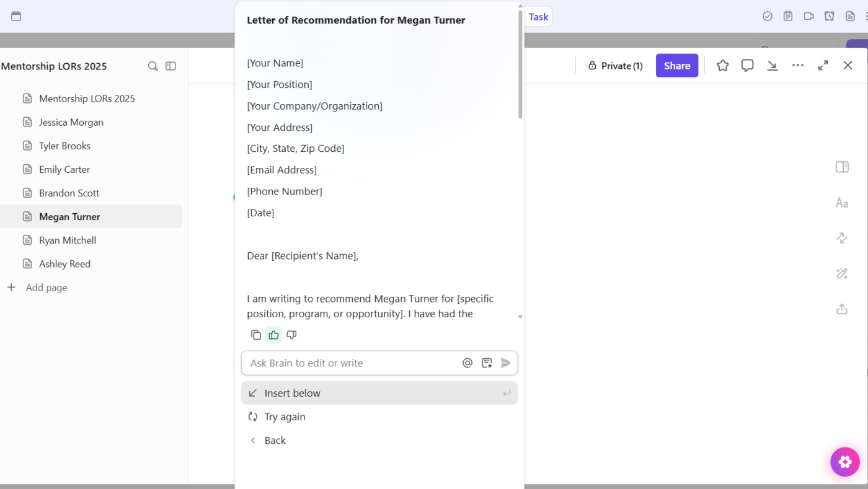Viewport: 868px width, 489px height.
Task: Open font settings via Aa icon
Action: pos(841,203)
